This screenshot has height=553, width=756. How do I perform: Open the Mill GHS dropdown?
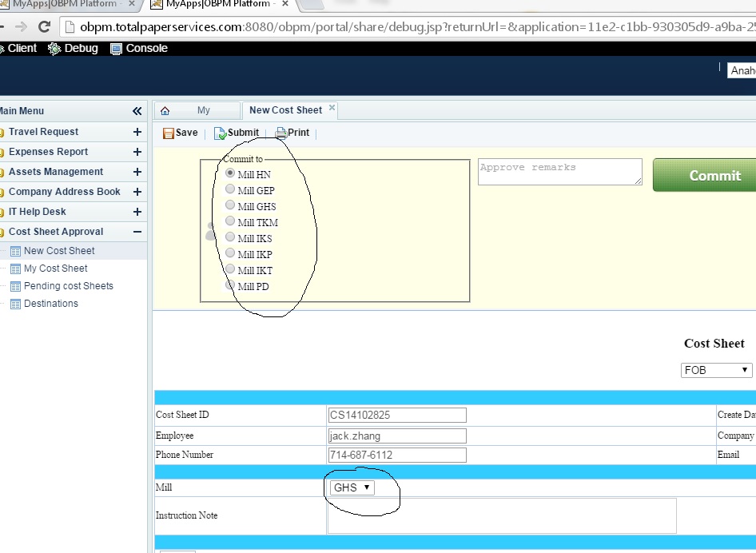352,487
